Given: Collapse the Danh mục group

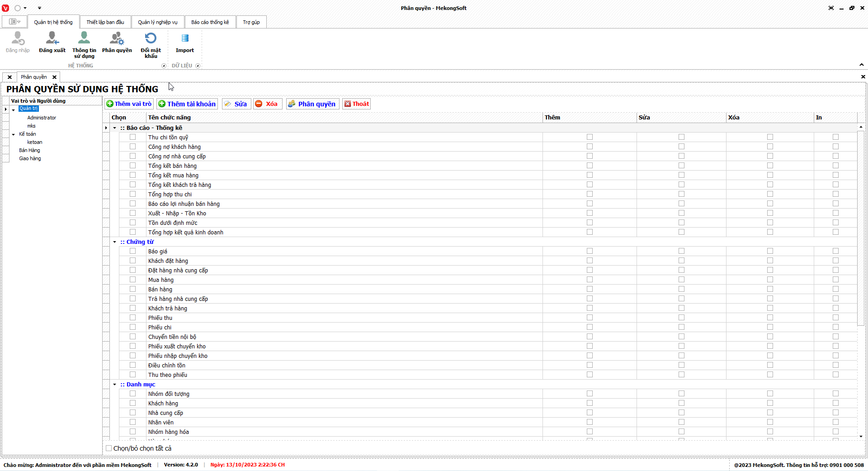Looking at the screenshot, I should 115,385.
